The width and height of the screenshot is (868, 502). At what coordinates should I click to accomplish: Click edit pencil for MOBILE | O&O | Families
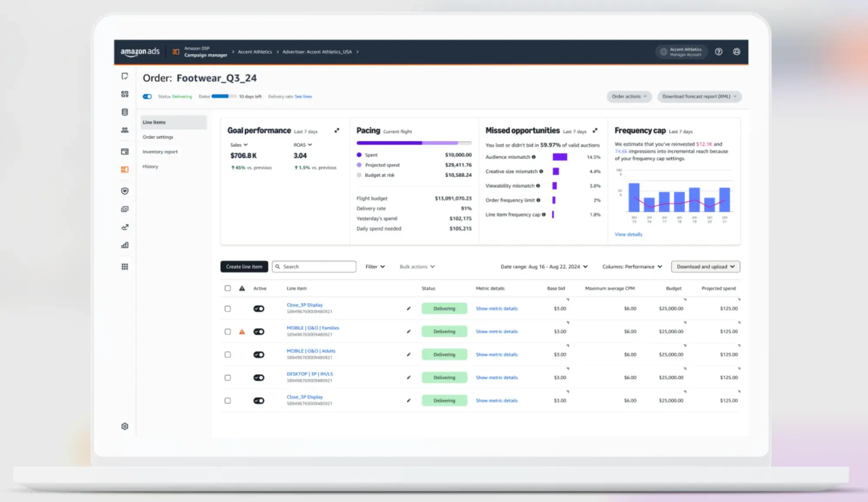tap(408, 331)
